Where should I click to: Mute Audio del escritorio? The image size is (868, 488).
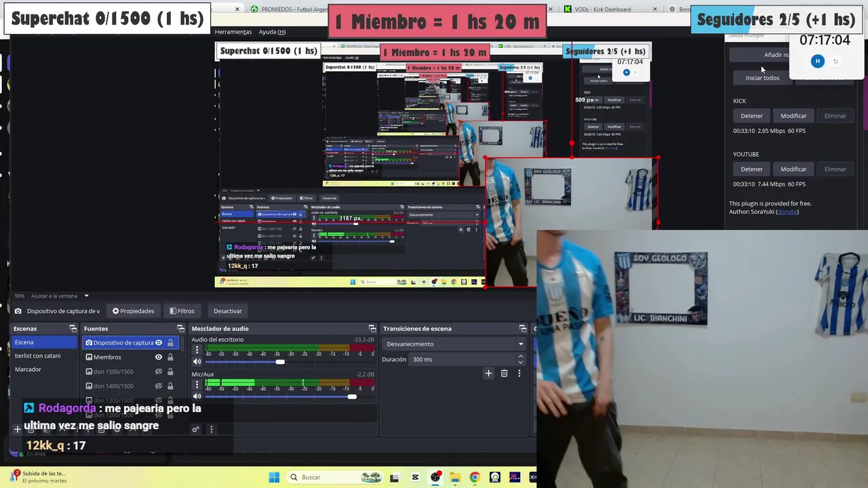coord(197,362)
